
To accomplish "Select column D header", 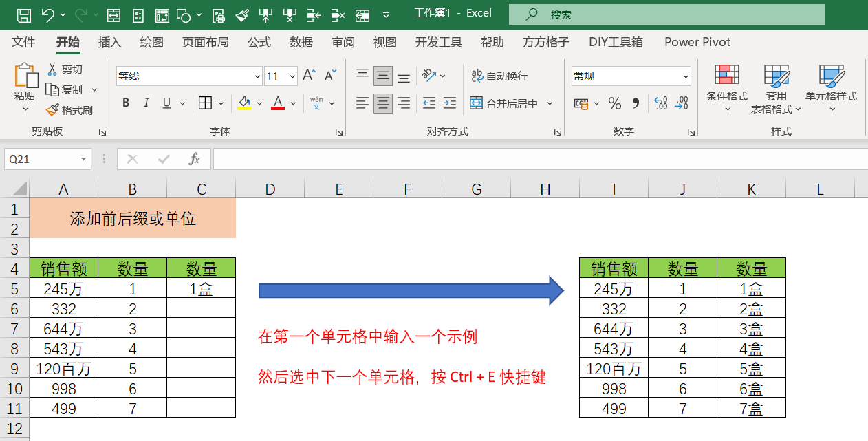I will (x=270, y=189).
